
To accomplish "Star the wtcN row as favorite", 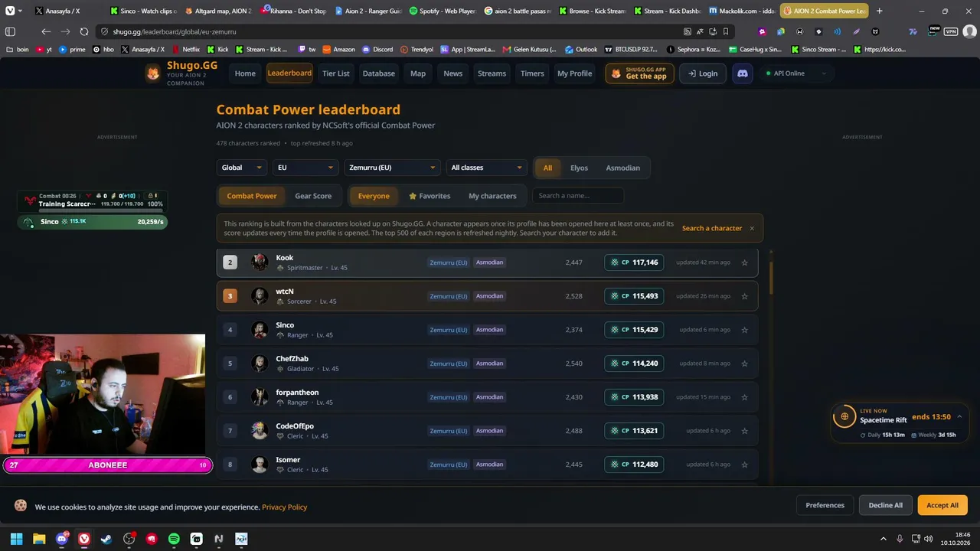I will [744, 296].
